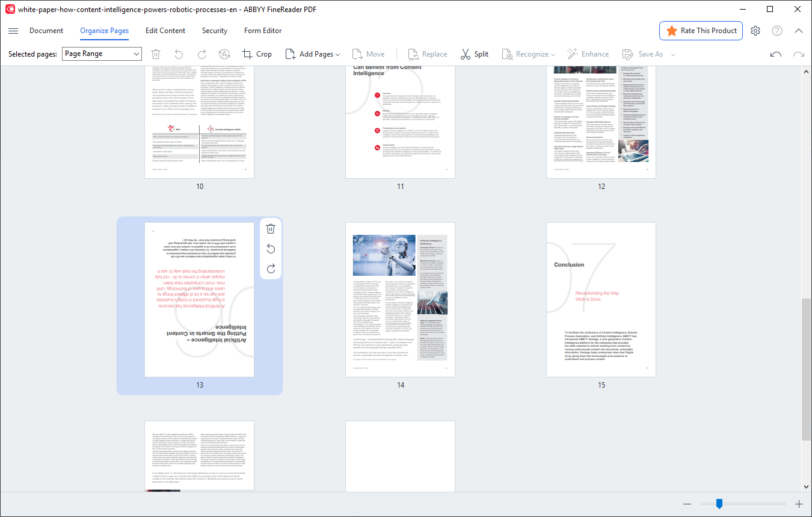
Task: Open the Crop tool
Action: pos(256,54)
